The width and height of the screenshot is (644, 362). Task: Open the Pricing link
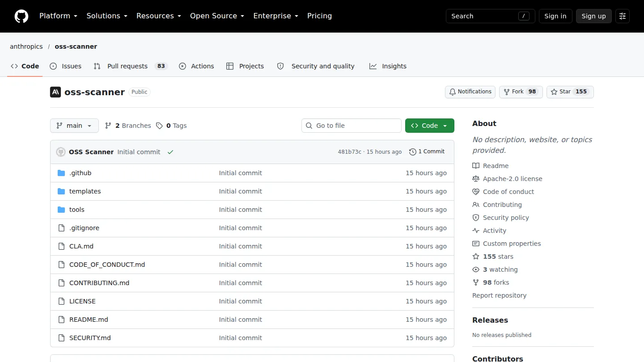tap(320, 16)
